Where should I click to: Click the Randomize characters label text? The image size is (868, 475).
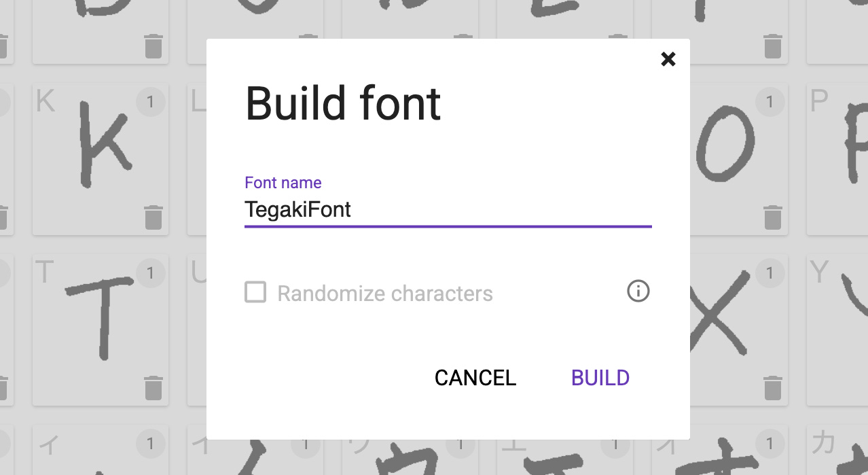point(385,294)
